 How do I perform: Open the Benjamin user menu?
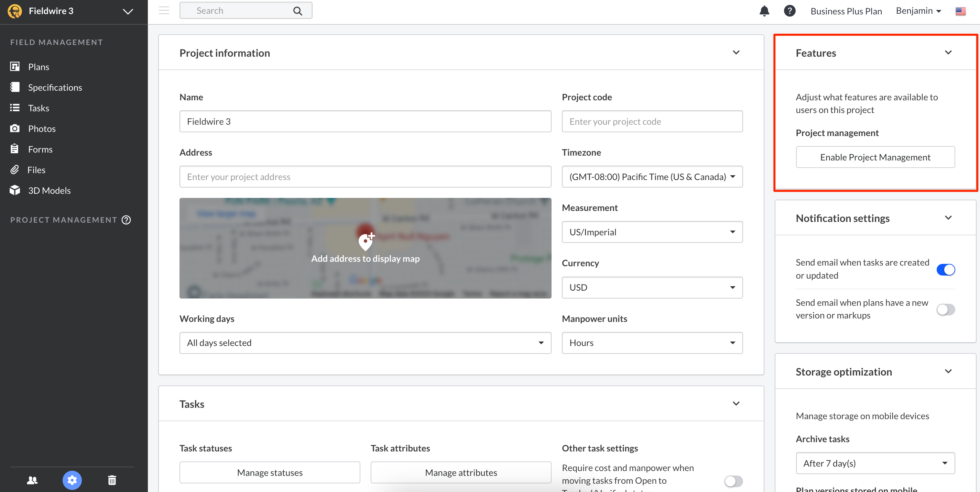click(918, 11)
